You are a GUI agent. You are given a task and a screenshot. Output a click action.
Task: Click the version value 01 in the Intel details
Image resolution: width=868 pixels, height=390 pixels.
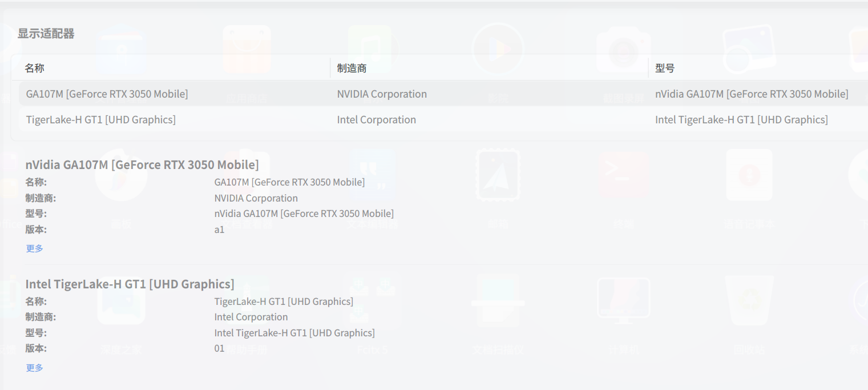219,348
